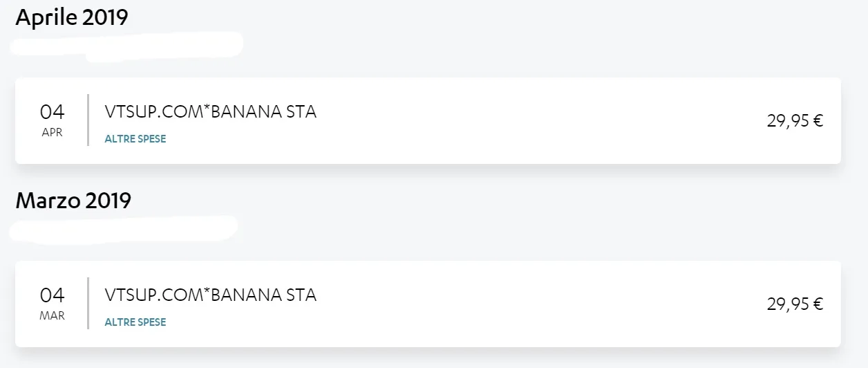Click the vertical divider in March transaction
Screen dimensions: 868x368
tap(88, 303)
